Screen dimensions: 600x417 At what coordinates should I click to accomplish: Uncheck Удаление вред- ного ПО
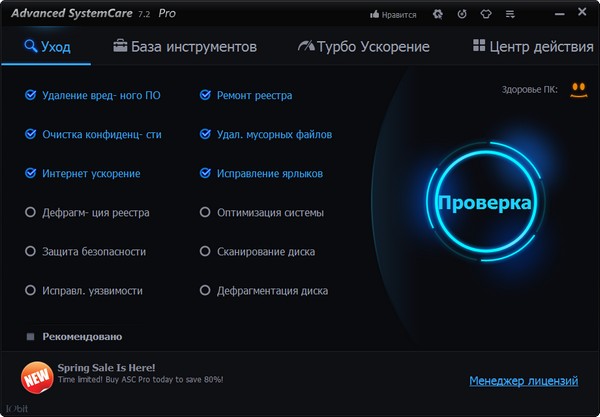coord(31,95)
